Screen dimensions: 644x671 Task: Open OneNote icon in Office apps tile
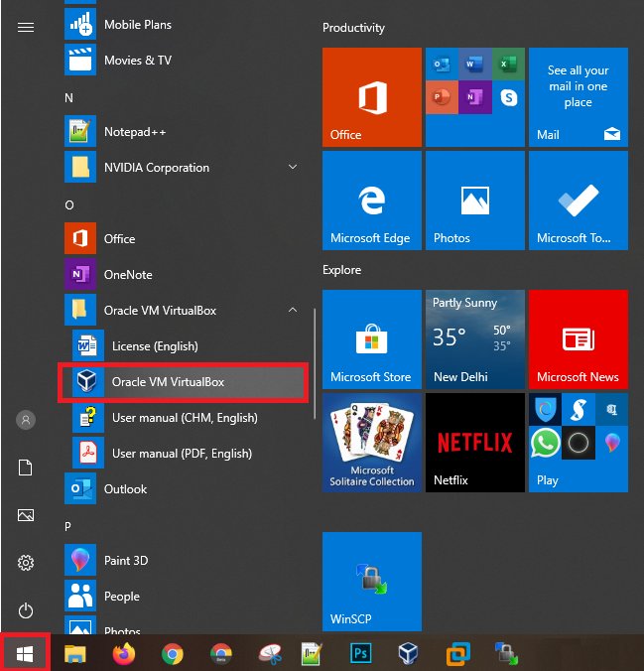pyautogui.click(x=474, y=97)
